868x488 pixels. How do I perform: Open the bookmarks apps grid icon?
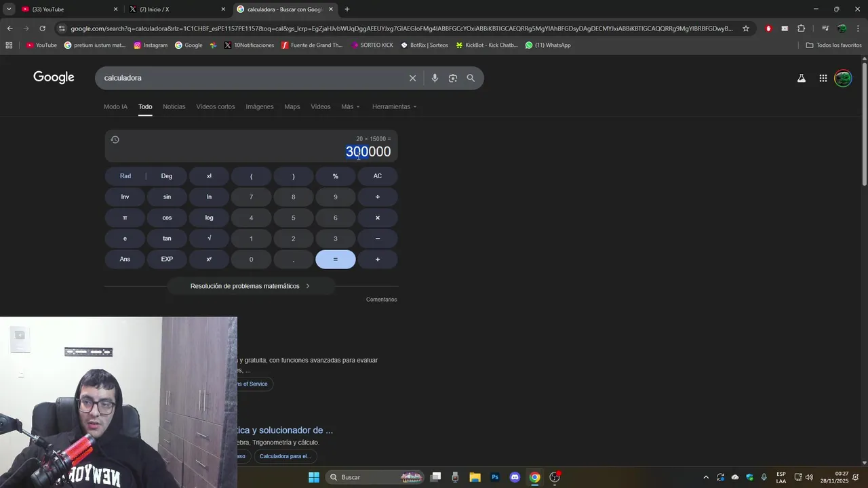[9, 45]
